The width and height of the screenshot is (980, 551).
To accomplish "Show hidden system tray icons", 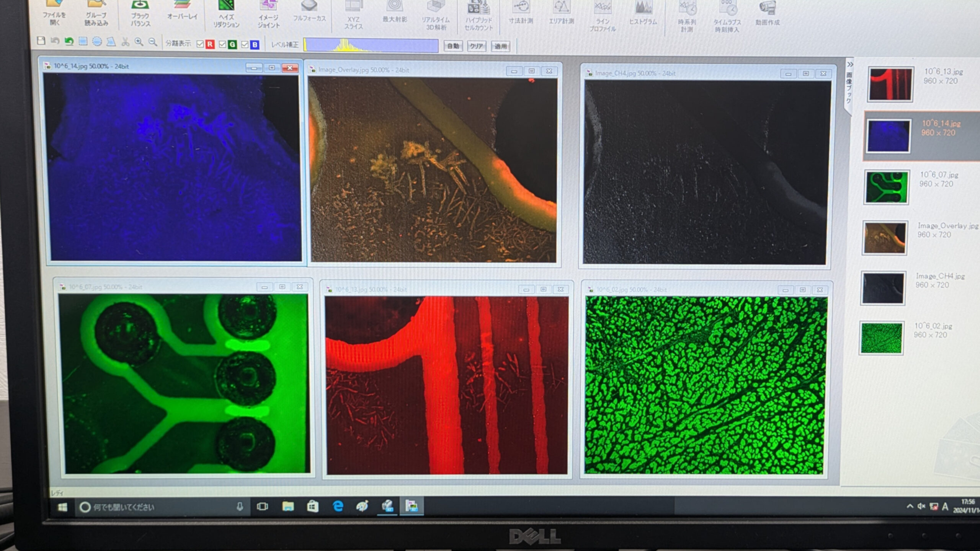I will 910,506.
